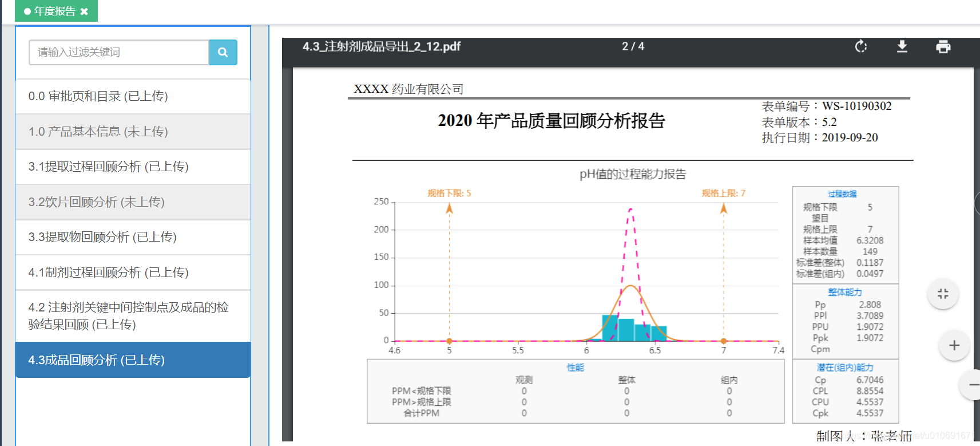Print the PDF document
The width and height of the screenshot is (980, 446).
(x=943, y=46)
